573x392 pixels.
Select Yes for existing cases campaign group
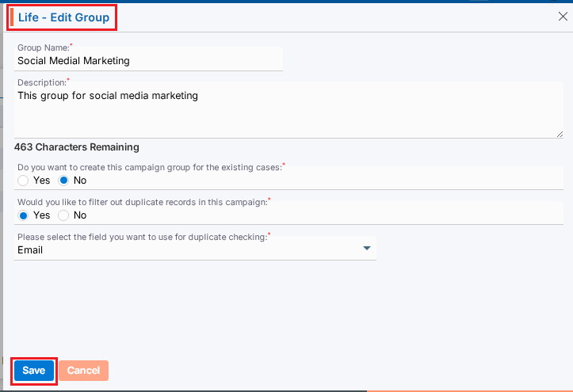pyautogui.click(x=23, y=181)
